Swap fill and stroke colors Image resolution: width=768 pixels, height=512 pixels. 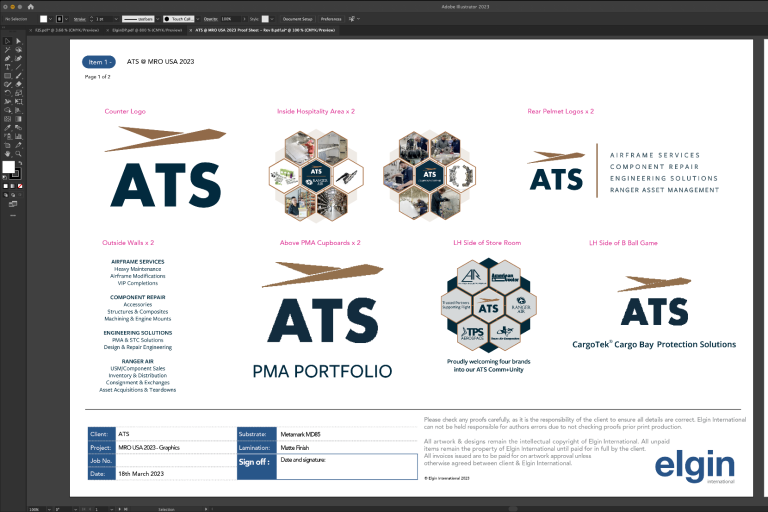pyautogui.click(x=20, y=162)
